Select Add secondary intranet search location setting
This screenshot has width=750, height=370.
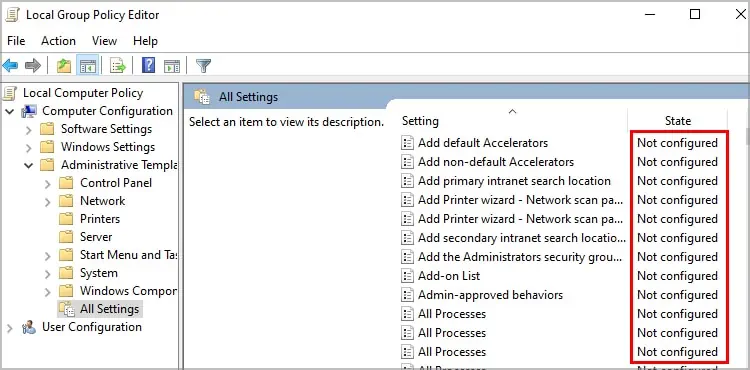(x=521, y=238)
